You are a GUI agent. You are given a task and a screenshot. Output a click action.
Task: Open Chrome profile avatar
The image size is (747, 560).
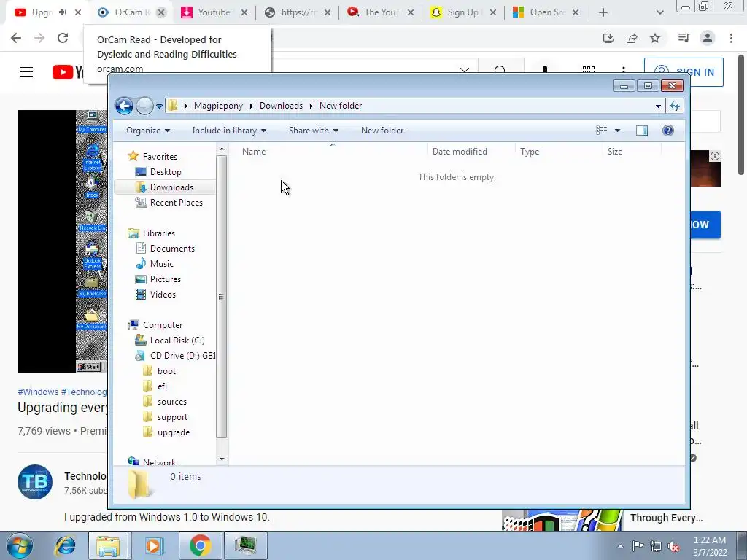tap(708, 38)
